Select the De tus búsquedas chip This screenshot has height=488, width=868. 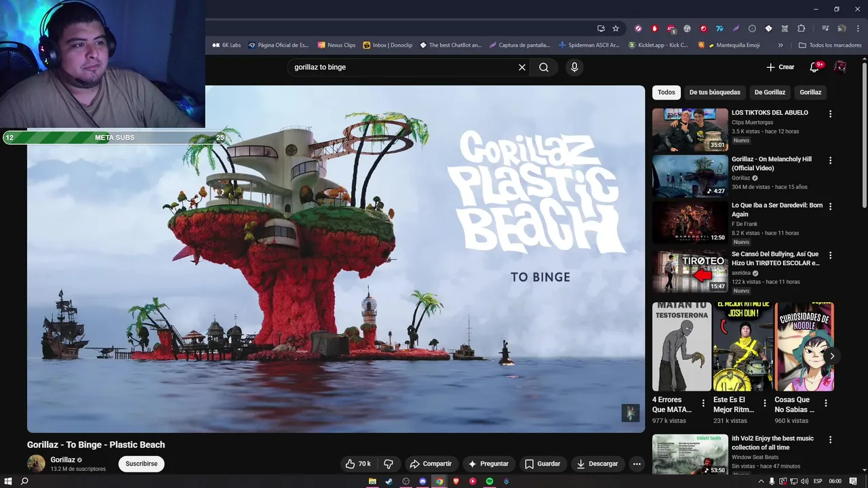(x=715, y=92)
